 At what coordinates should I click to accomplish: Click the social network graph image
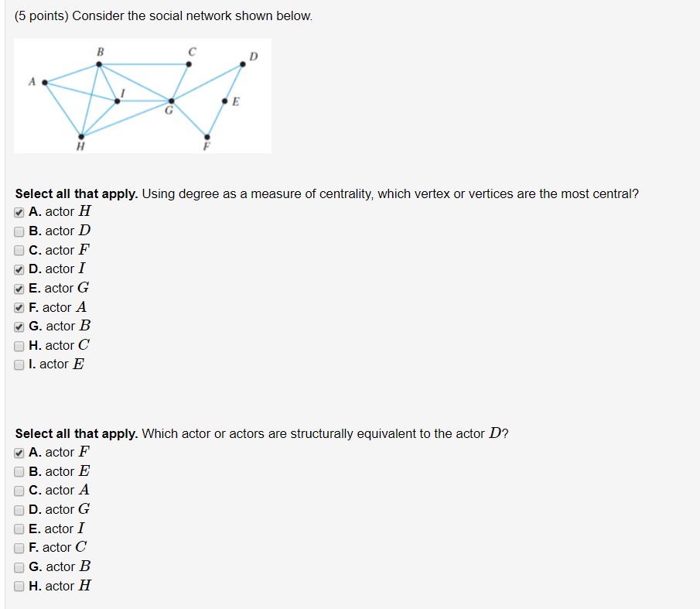[x=142, y=96]
